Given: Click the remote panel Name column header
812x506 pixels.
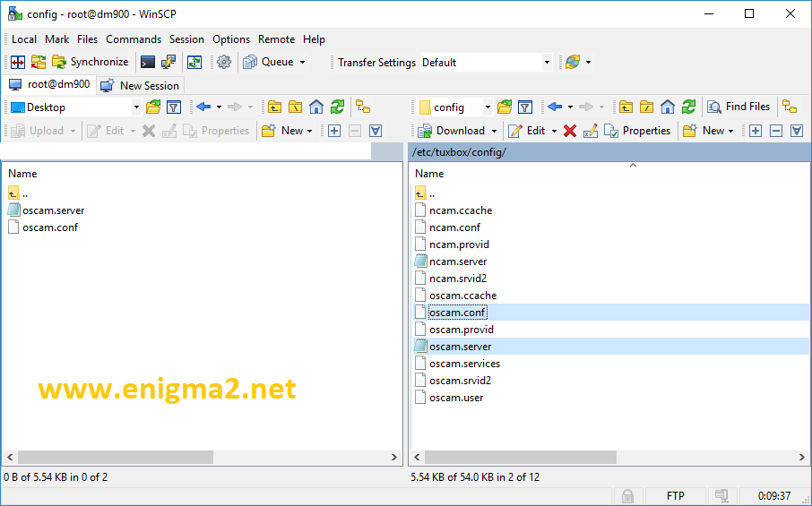Looking at the screenshot, I should click(x=429, y=174).
